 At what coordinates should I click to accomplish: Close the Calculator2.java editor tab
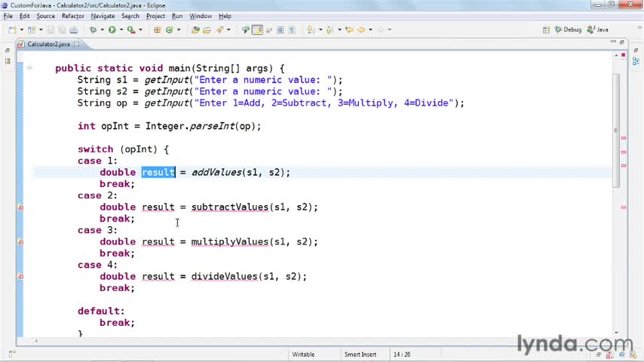coord(77,44)
